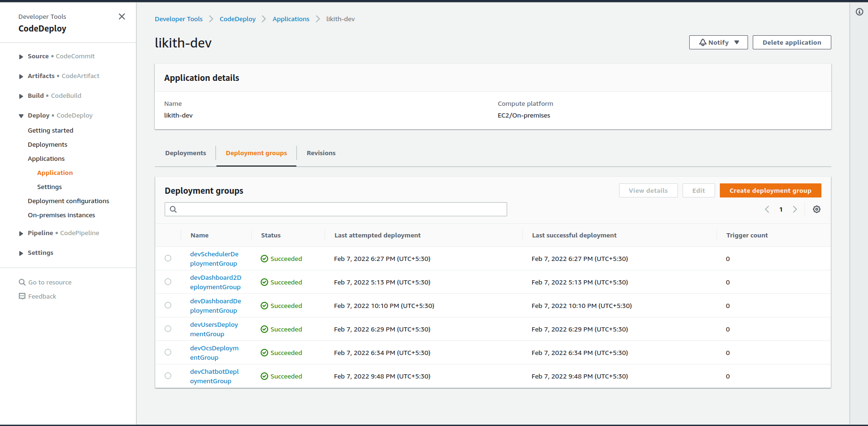Select the devSchedulerDeploymentGroup radio button
Screen dimensions: 868x426
coord(168,258)
